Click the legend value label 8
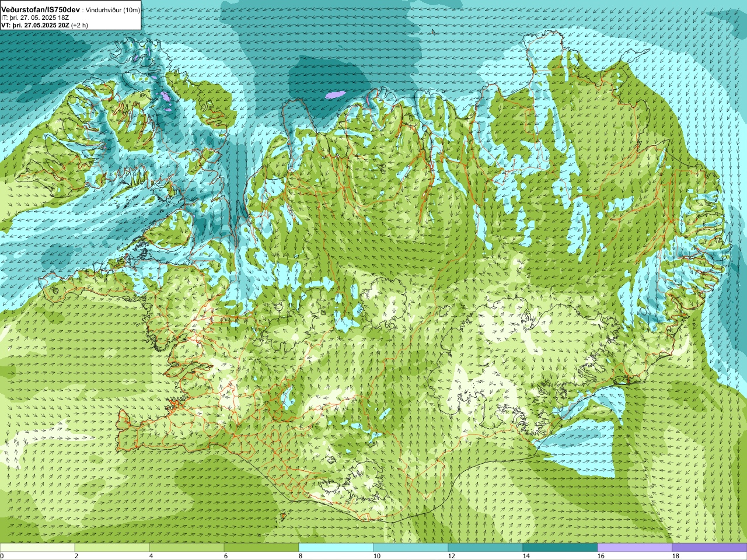747x560 pixels. (x=301, y=556)
